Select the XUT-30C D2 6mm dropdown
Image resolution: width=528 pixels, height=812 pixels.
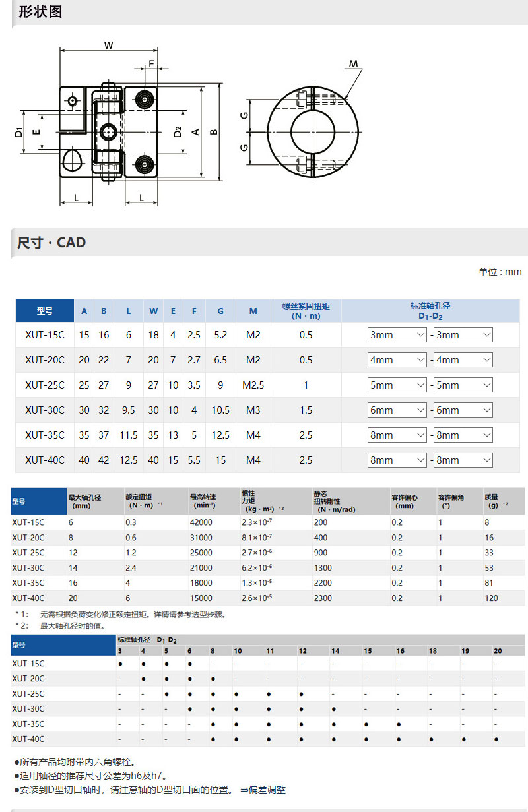(463, 410)
